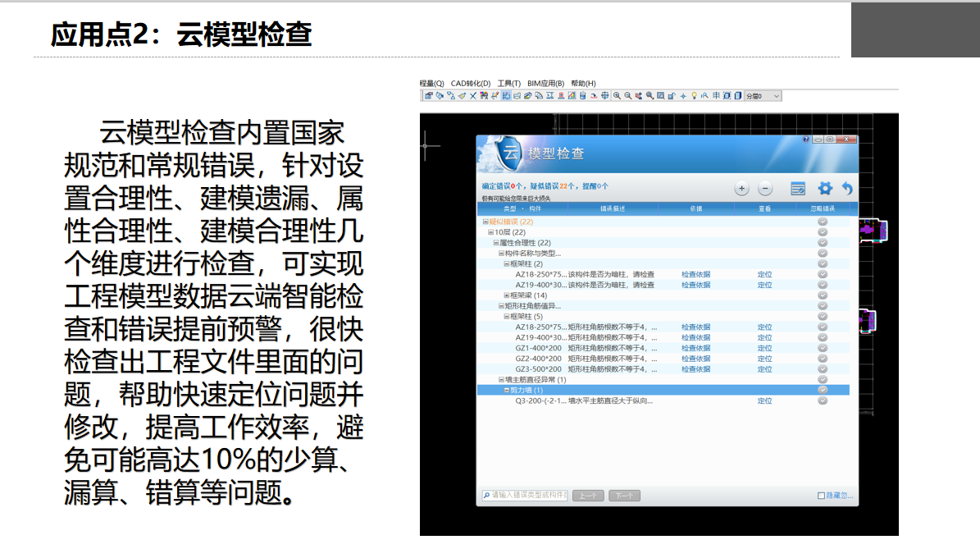Open the CAD转化(D) menu
Viewport: 980px width, 558px height.
[471, 84]
